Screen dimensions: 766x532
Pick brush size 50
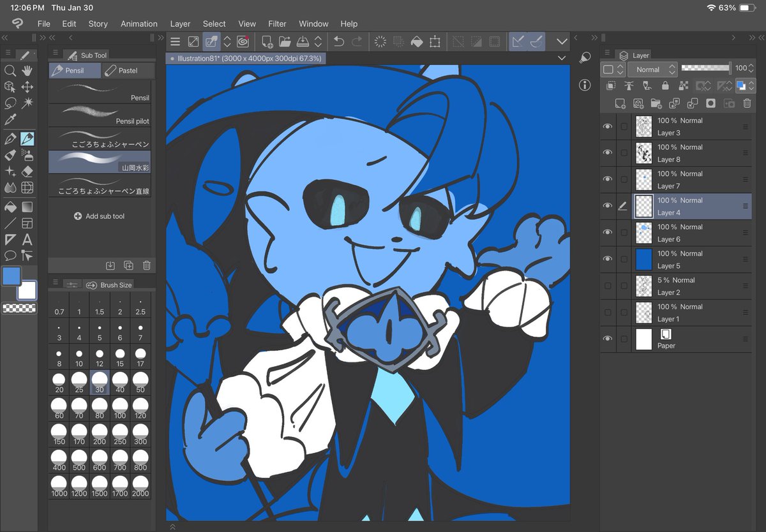point(140,383)
